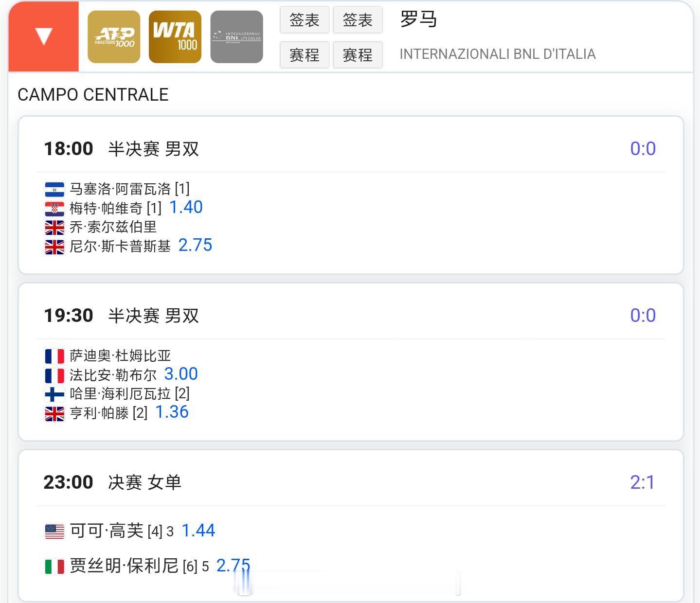
Task: Open the ATP Masters 1000 badge
Action: click(x=114, y=37)
